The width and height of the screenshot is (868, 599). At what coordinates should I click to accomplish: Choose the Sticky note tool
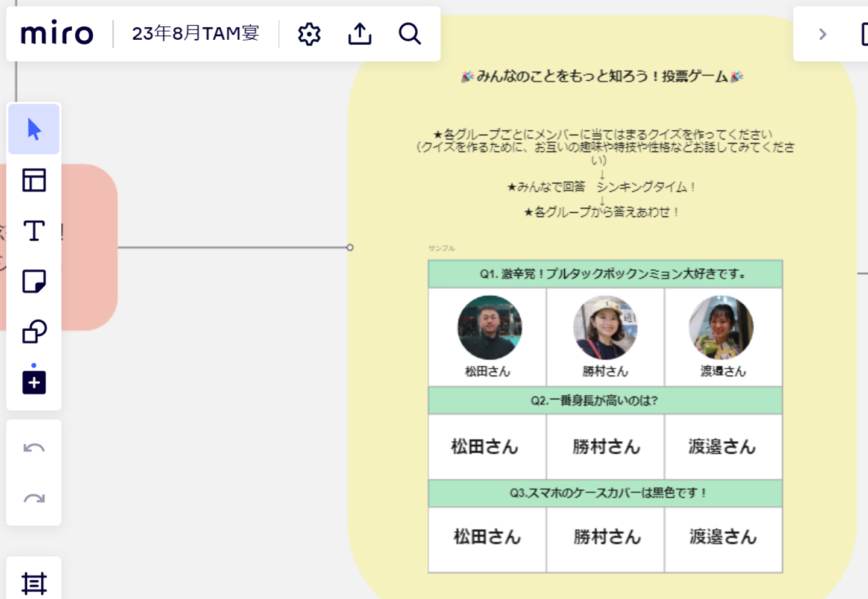coord(34,281)
